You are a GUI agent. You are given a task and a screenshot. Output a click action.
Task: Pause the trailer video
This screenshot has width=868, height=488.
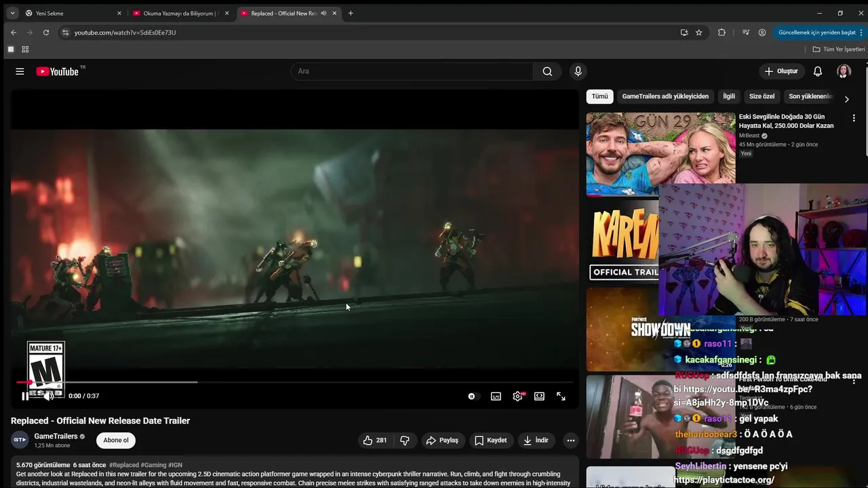click(x=25, y=396)
